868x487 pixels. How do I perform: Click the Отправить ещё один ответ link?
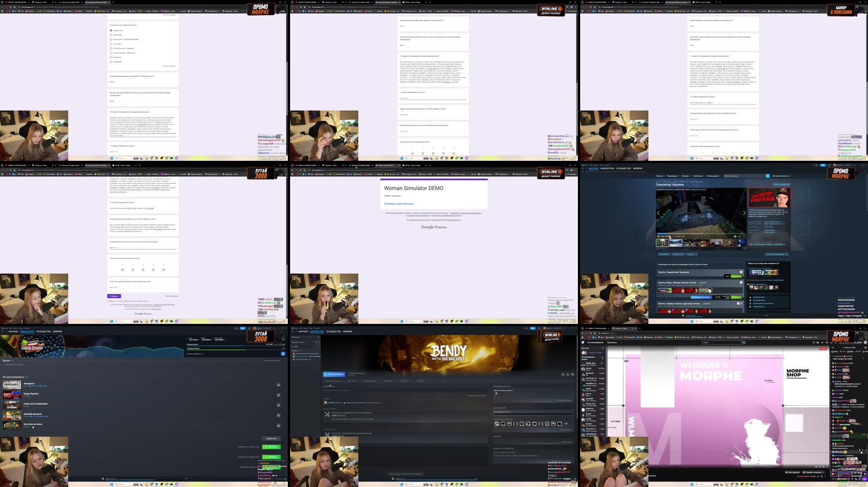399,203
